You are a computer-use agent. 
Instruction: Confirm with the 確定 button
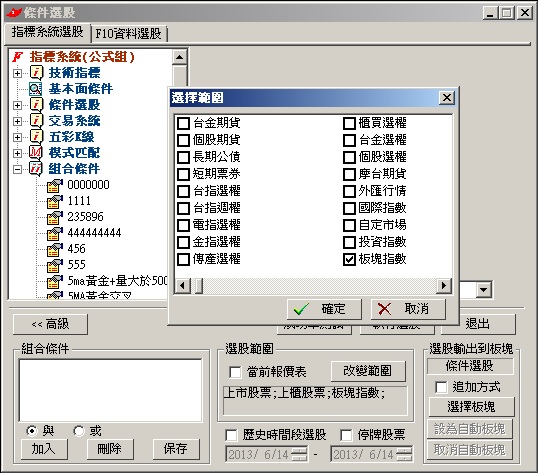pyautogui.click(x=324, y=309)
